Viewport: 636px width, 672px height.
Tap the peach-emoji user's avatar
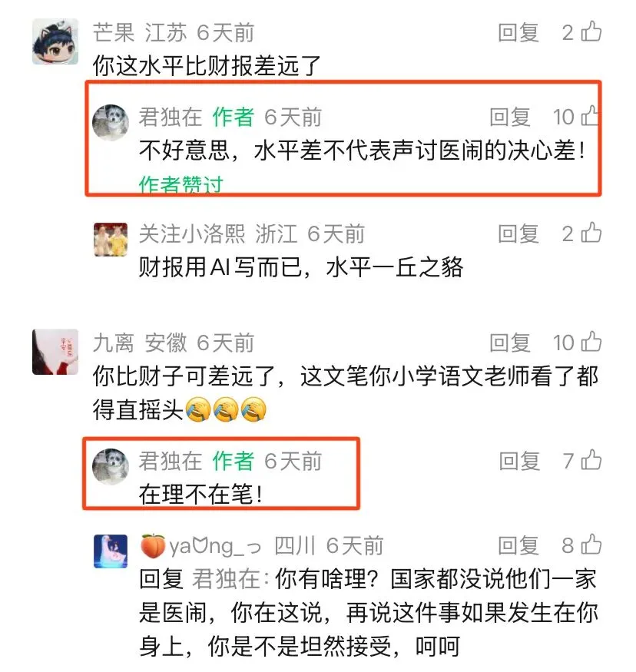click(x=111, y=551)
